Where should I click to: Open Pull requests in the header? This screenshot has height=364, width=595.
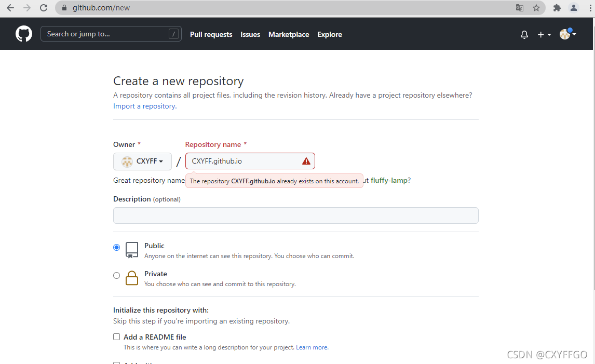[x=211, y=34]
